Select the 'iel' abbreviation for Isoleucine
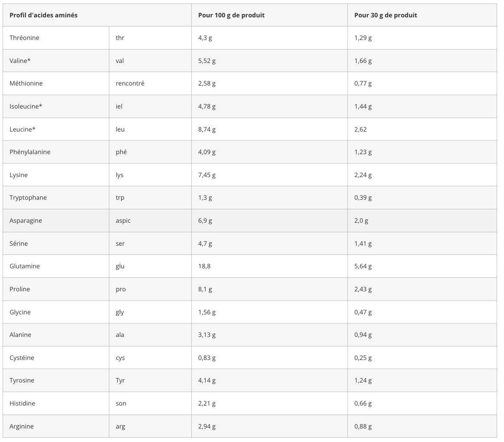The height and width of the screenshot is (442, 504). pos(119,106)
